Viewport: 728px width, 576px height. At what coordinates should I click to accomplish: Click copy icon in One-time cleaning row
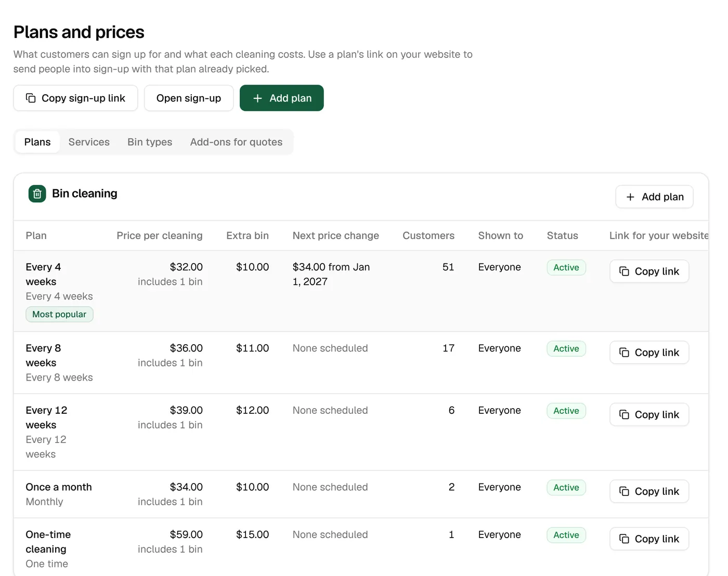click(x=624, y=539)
